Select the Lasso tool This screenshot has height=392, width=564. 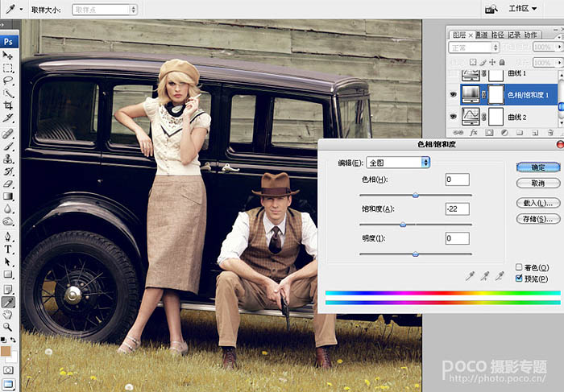(x=8, y=81)
